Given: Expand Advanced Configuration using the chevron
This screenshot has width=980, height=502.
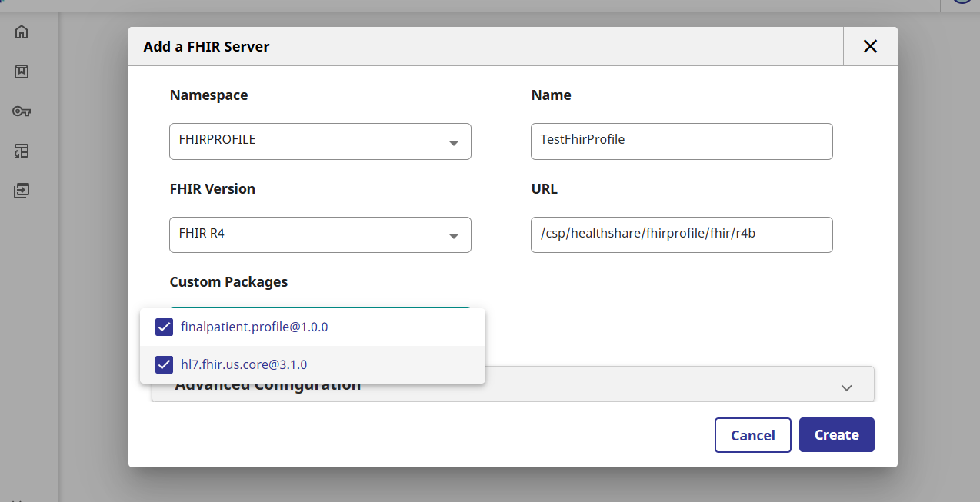Looking at the screenshot, I should [x=846, y=387].
